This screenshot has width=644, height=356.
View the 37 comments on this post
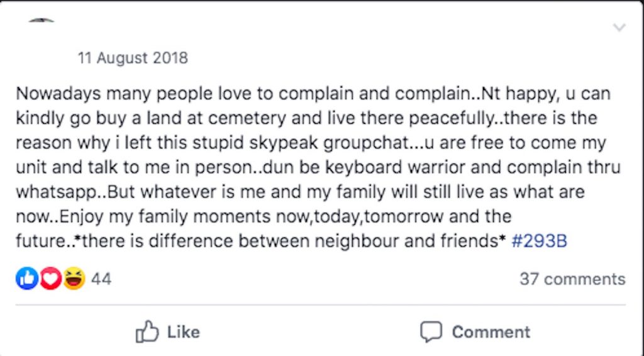click(x=572, y=279)
